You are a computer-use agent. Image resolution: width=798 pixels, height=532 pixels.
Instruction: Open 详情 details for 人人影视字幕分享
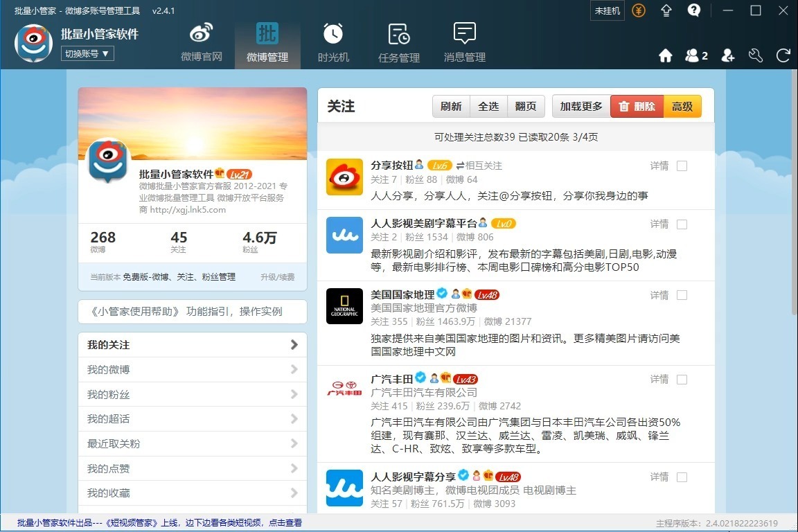point(659,477)
